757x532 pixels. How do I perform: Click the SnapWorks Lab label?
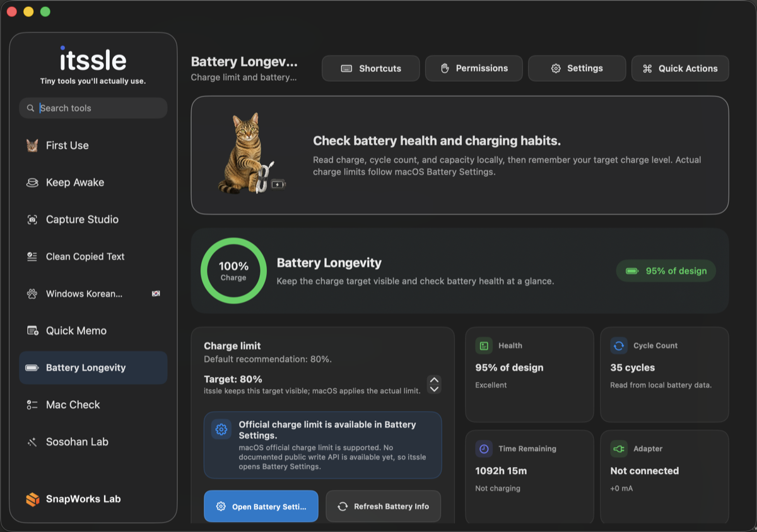click(x=83, y=499)
